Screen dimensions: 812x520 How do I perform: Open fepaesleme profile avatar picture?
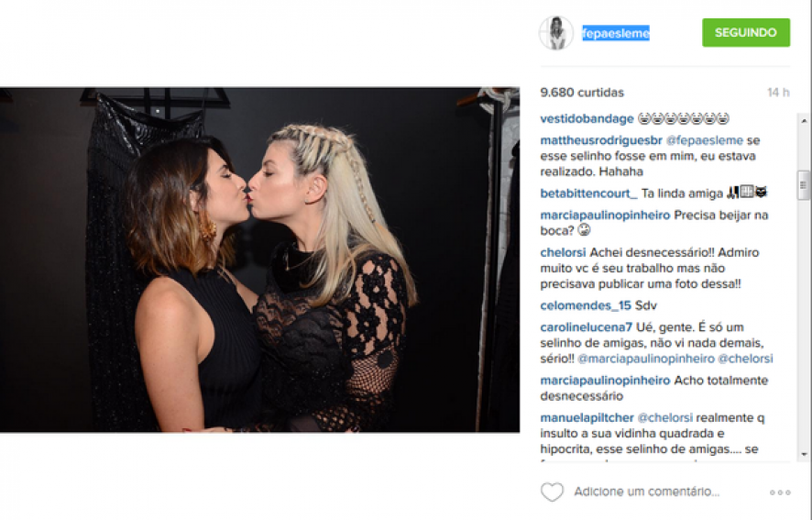(556, 33)
